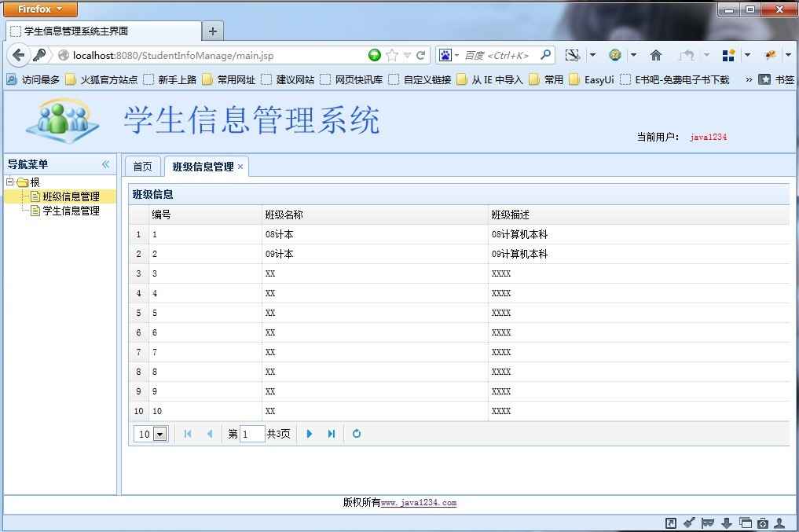This screenshot has height=532, width=799.
Task: Close the 班级信息管理 tab with x
Action: coord(240,167)
